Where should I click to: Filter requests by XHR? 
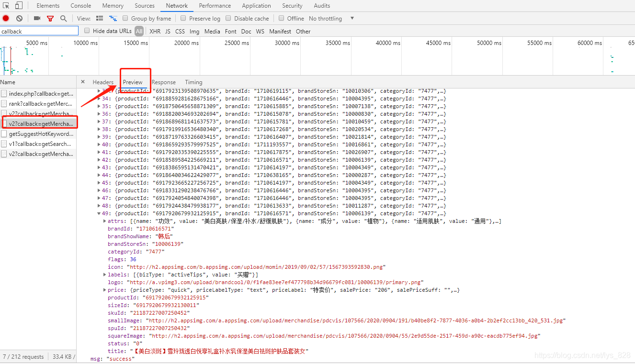[155, 31]
